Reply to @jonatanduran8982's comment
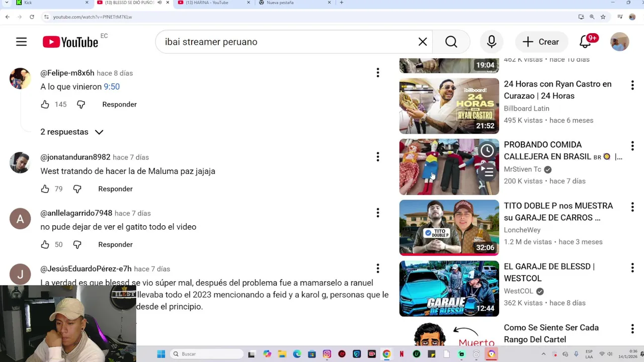The width and height of the screenshot is (644, 362). pos(115,189)
